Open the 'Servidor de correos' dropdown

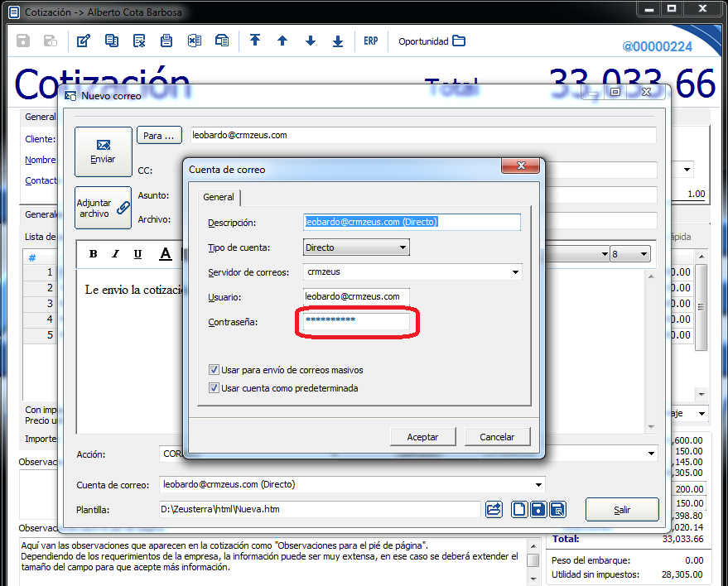click(x=515, y=271)
